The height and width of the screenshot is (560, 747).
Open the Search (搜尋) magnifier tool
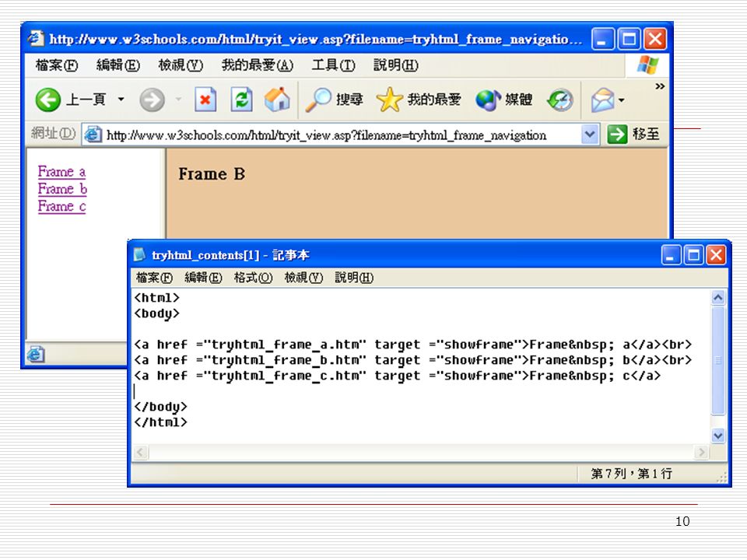point(334,100)
